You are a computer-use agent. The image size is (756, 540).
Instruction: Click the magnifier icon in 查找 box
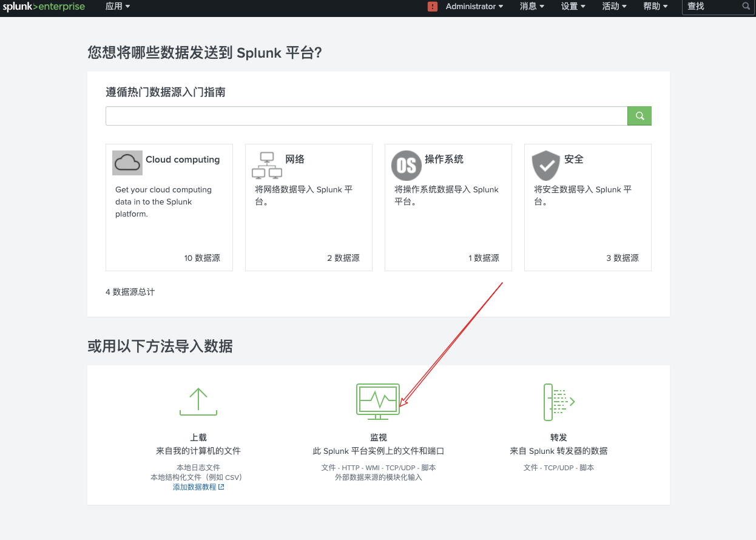(x=746, y=7)
